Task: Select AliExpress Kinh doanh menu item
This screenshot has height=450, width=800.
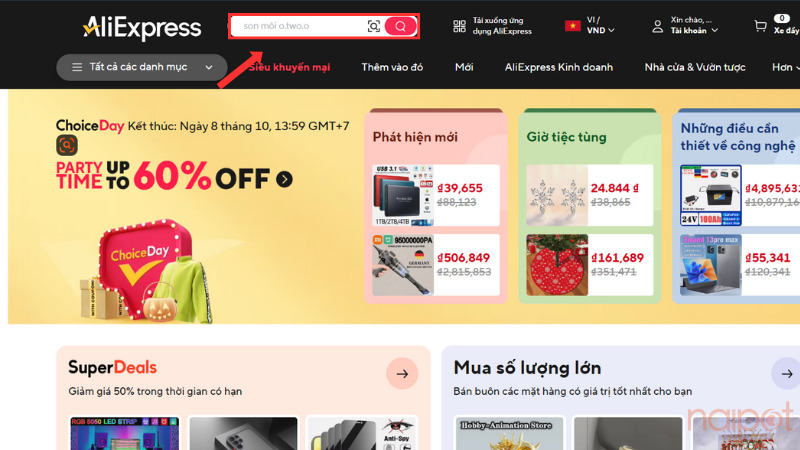Action: [559, 67]
